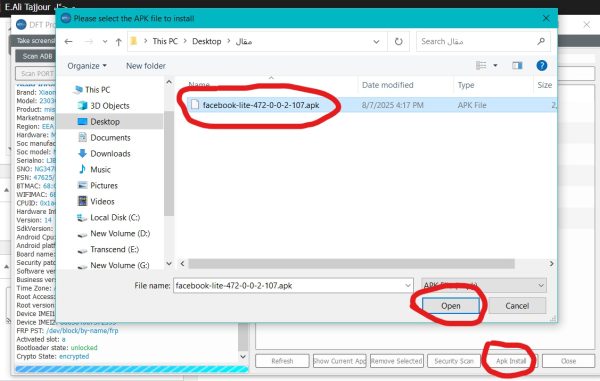Open the view options dropdown arrow

(x=495, y=65)
